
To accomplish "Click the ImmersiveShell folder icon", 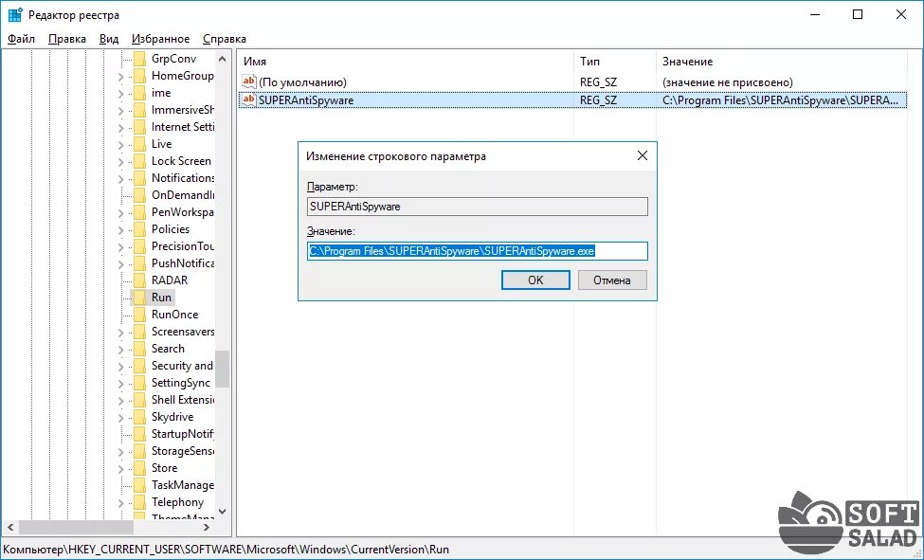I will [x=139, y=110].
